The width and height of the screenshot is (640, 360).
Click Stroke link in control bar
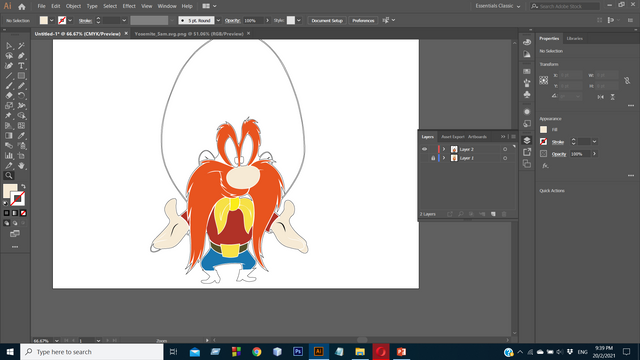coord(85,20)
